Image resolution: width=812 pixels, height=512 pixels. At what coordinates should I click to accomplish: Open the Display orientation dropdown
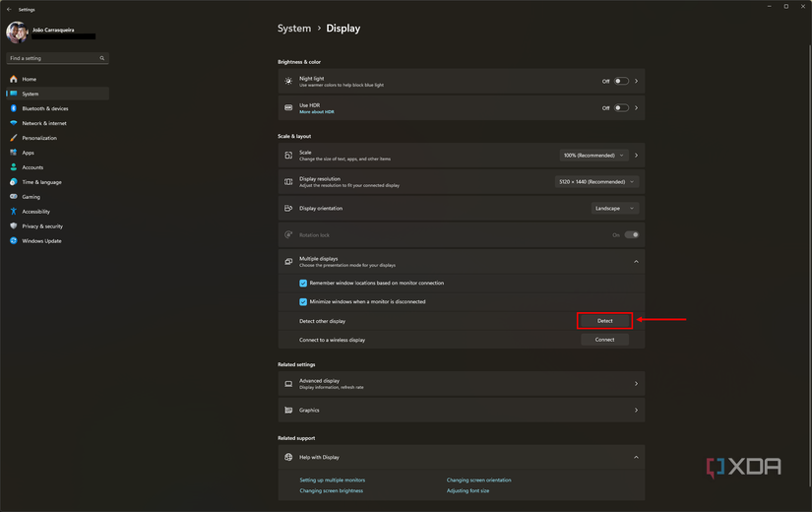pyautogui.click(x=615, y=209)
